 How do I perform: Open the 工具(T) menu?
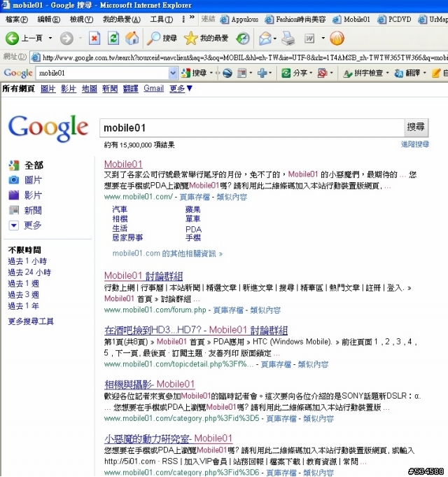162,20
